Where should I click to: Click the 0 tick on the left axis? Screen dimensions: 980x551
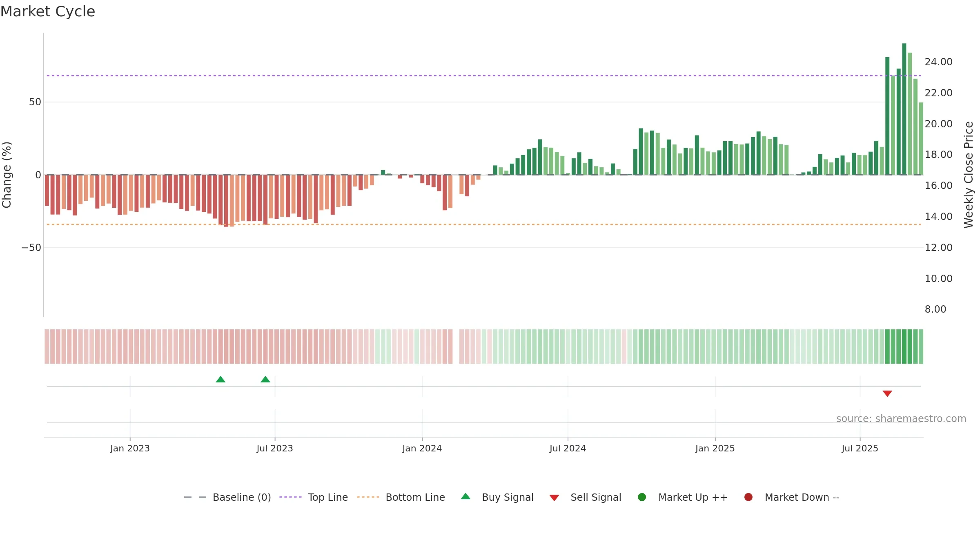pos(38,175)
